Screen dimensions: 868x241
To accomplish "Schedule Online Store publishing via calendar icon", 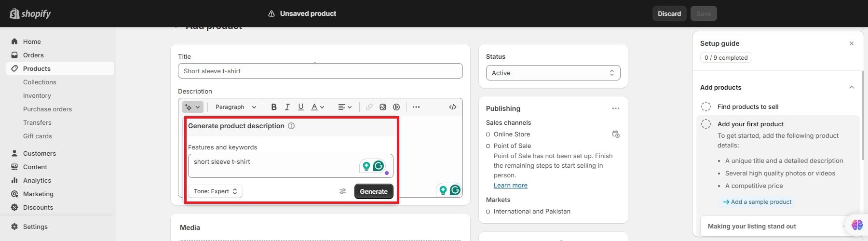I will (616, 134).
